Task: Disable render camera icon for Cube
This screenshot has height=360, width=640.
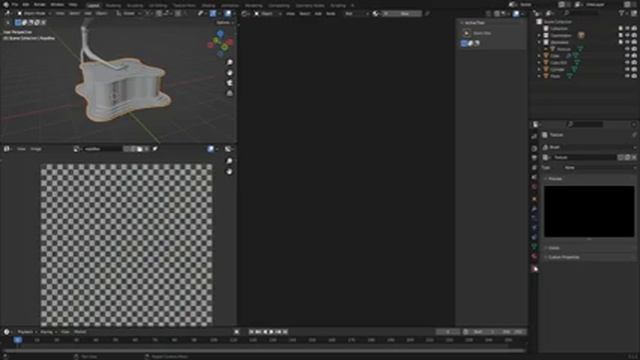Action: pyautogui.click(x=634, y=56)
